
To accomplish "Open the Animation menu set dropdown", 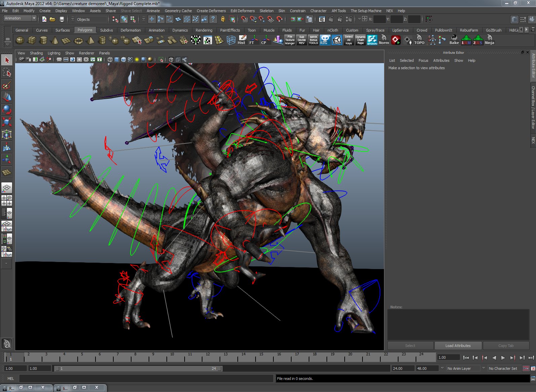I will point(20,18).
